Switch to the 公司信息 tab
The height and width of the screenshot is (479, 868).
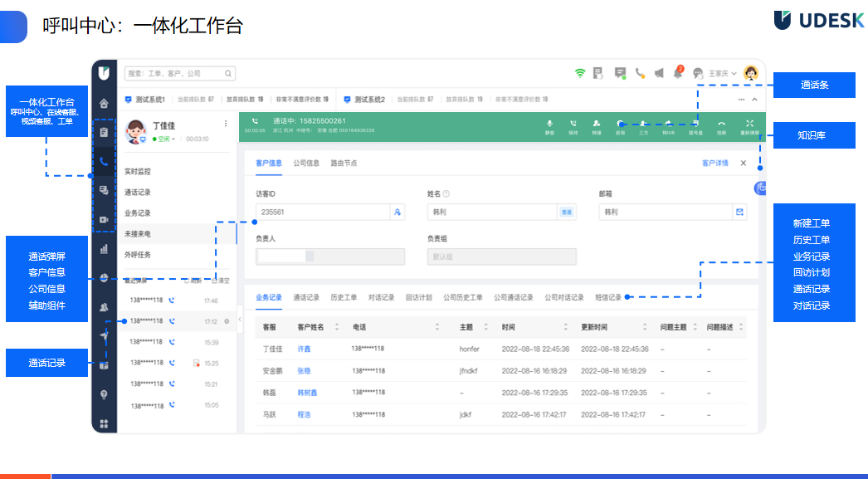click(306, 164)
